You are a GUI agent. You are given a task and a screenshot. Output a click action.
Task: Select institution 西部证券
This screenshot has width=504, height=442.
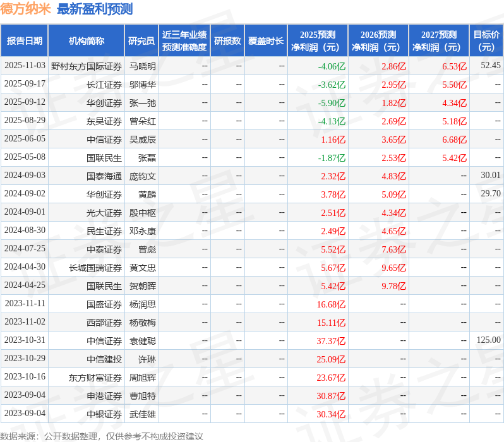click(104, 323)
